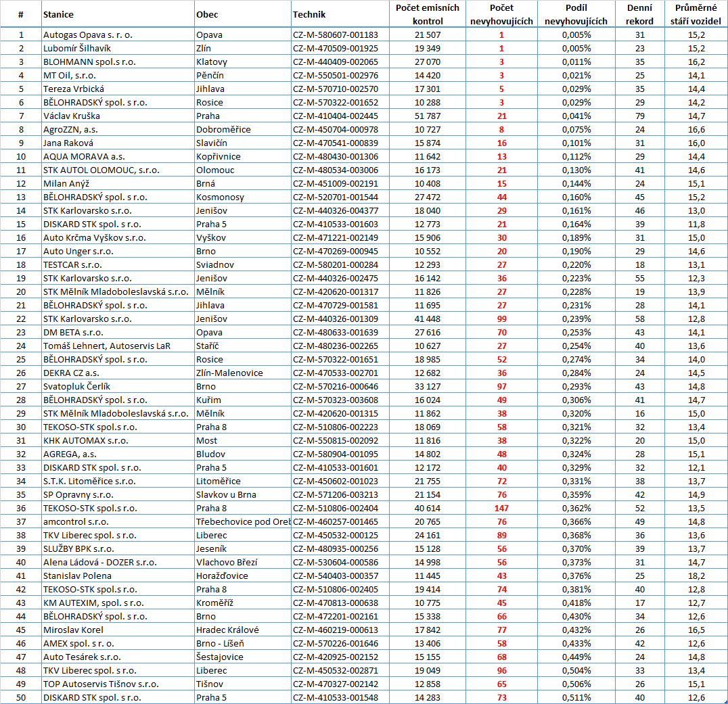Select technician ID 'CZ-M-410533-001548'
Image resolution: width=728 pixels, height=704 pixels.
(x=340, y=697)
